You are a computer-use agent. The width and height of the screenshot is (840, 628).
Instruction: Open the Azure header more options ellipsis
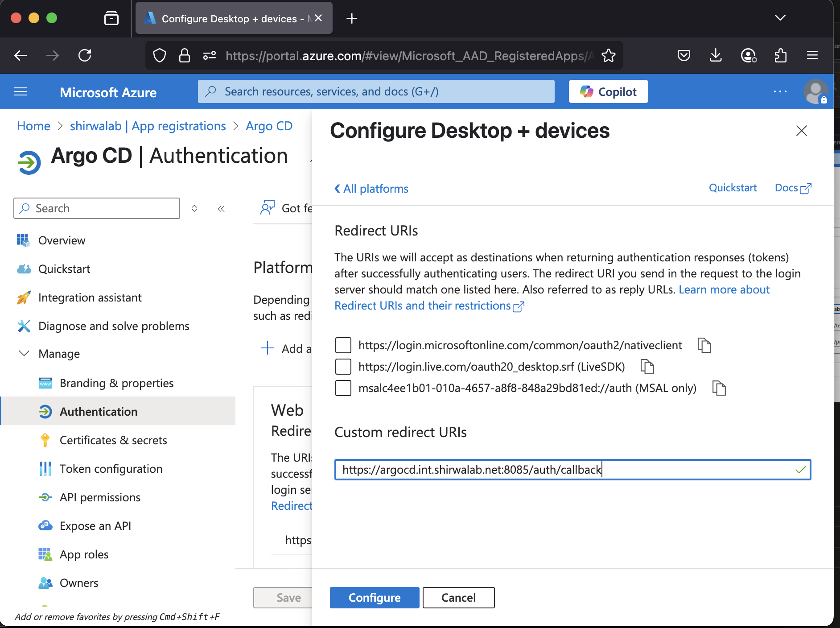780,91
